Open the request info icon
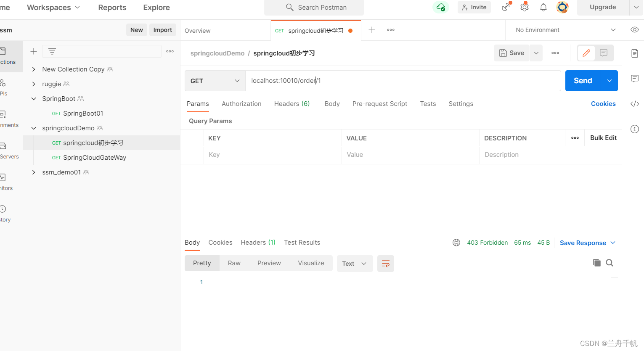 (635, 129)
